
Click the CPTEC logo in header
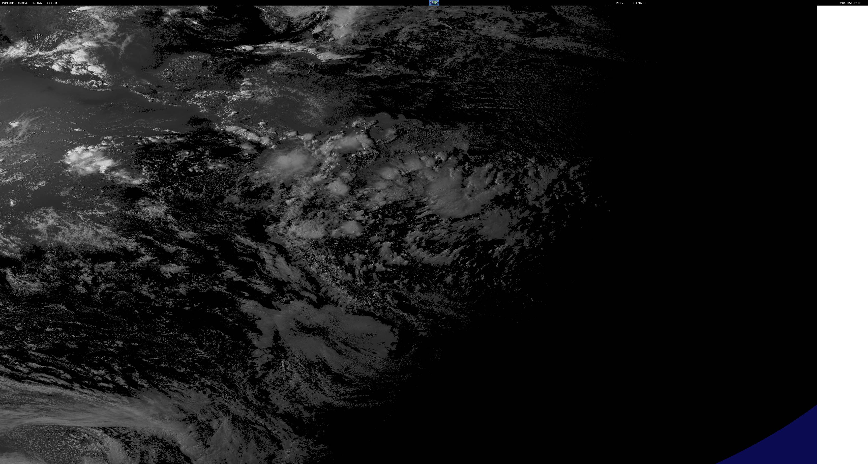click(434, 3)
